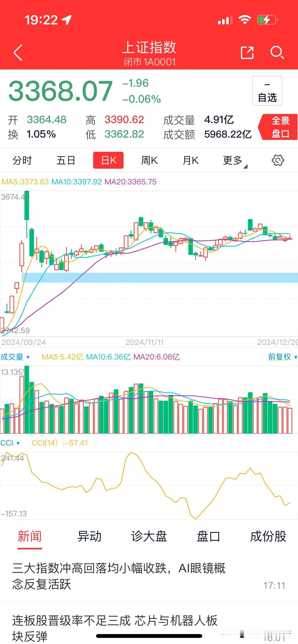Open the share/export icon

point(247,53)
